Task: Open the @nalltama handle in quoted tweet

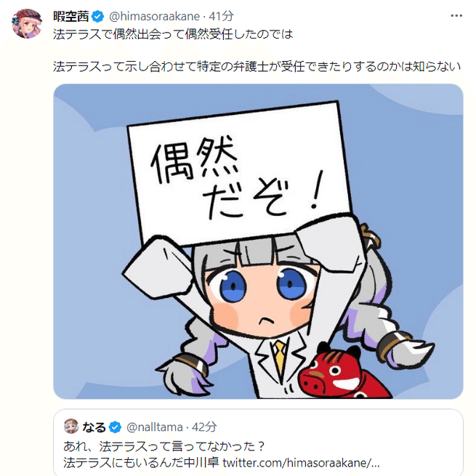Action: (x=155, y=427)
